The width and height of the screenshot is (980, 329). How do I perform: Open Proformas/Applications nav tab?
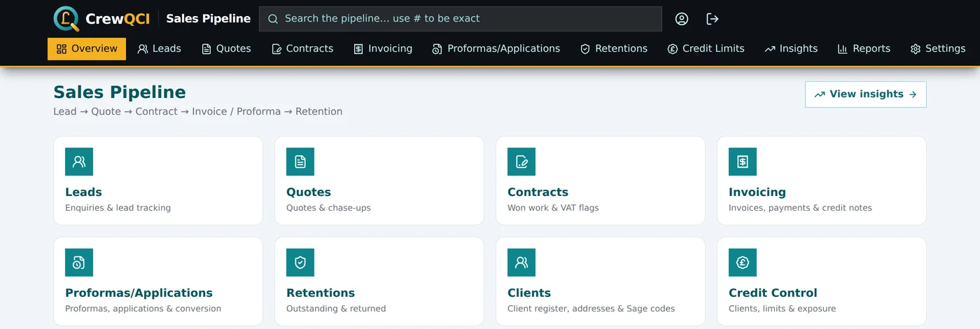click(496, 49)
